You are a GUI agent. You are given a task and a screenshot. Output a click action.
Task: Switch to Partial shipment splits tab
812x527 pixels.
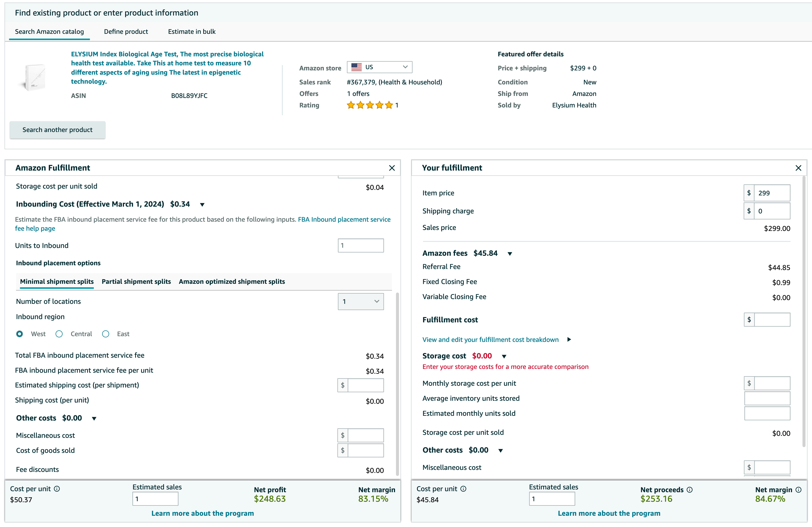coord(136,282)
